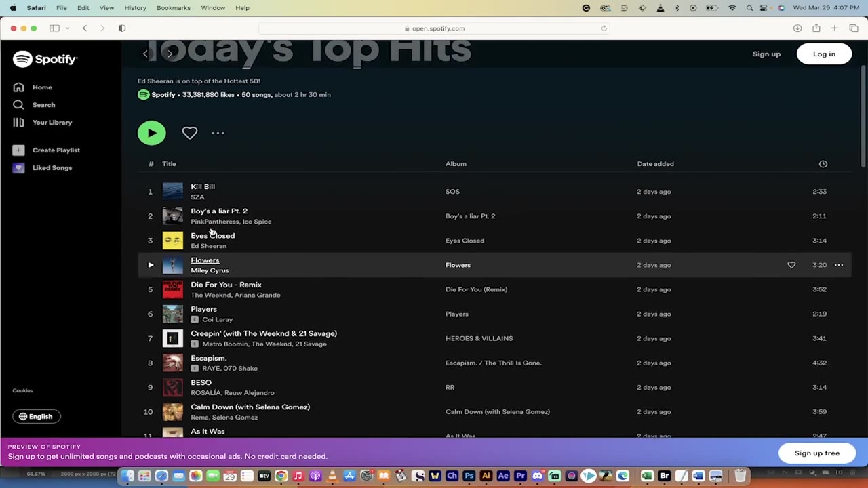Open the Window menu

(x=213, y=8)
